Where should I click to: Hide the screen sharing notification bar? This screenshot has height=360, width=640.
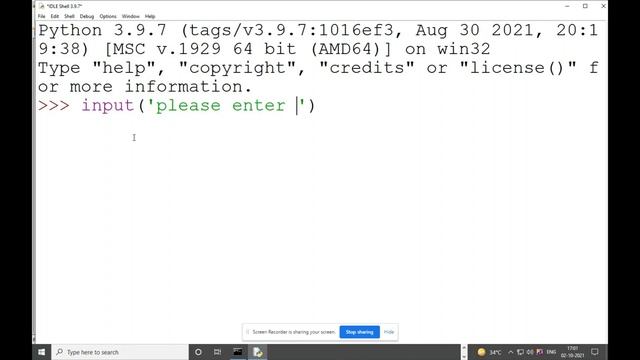coord(389,332)
